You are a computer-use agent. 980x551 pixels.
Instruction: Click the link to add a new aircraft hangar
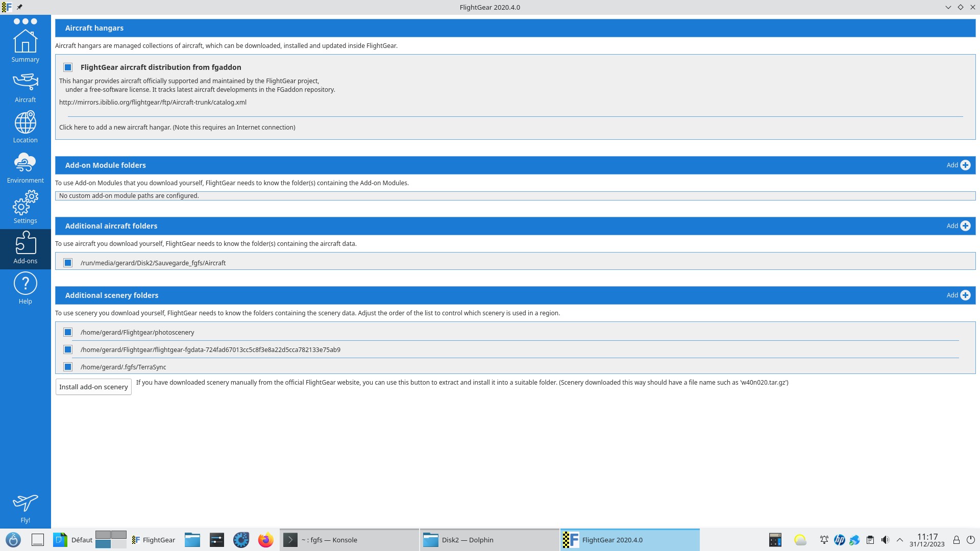(x=177, y=128)
